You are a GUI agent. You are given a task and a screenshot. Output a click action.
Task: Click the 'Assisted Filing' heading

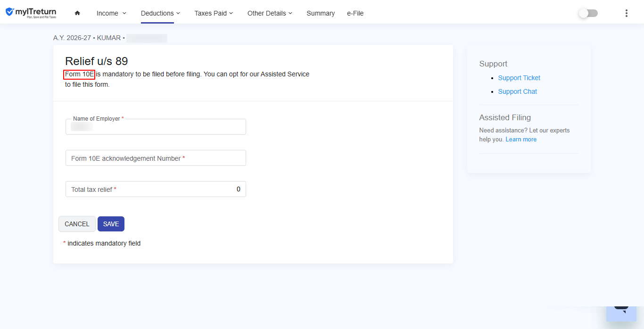click(505, 117)
